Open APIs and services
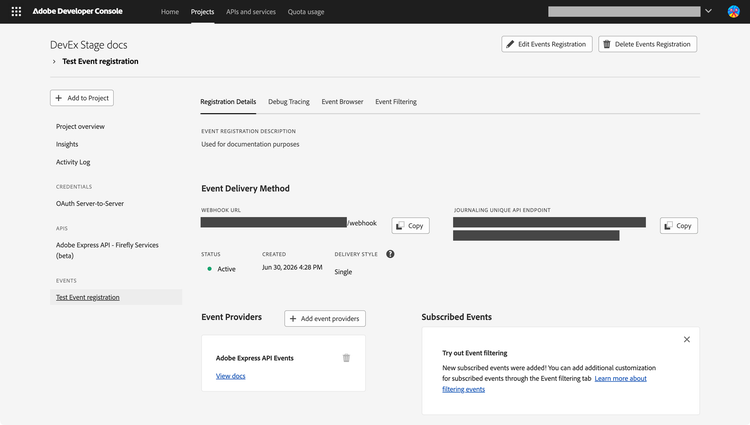 pyautogui.click(x=251, y=11)
